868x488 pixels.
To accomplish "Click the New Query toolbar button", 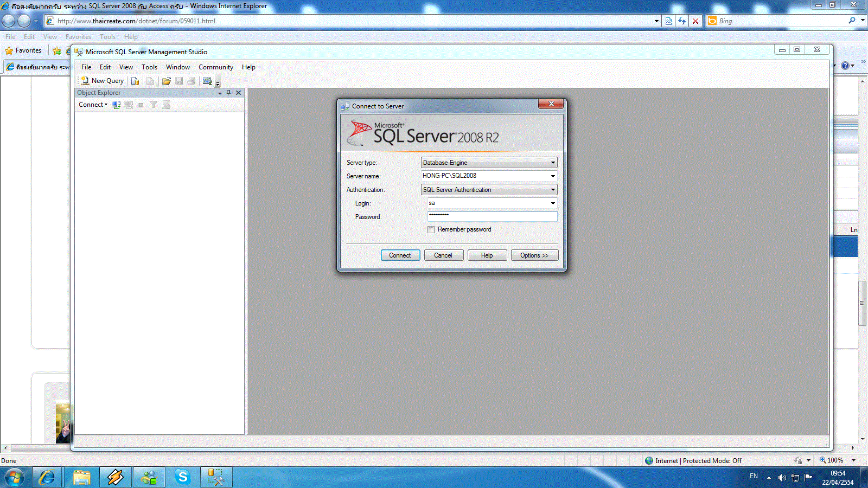I will coord(103,81).
